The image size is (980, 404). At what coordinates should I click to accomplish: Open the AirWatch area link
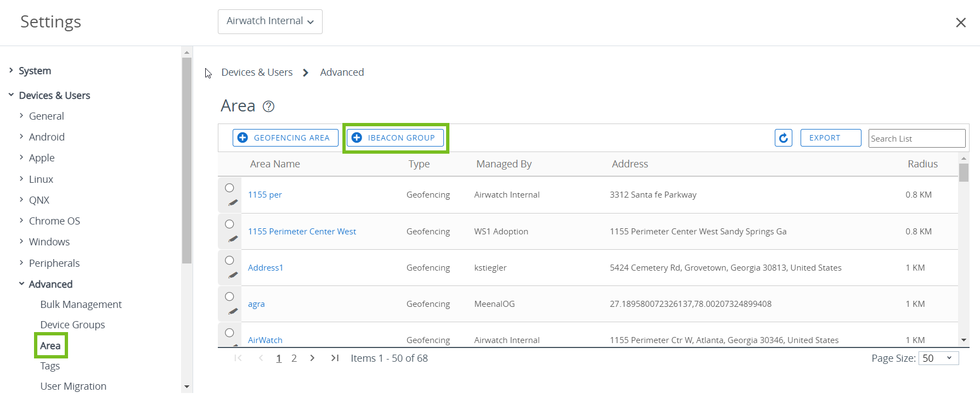265,340
